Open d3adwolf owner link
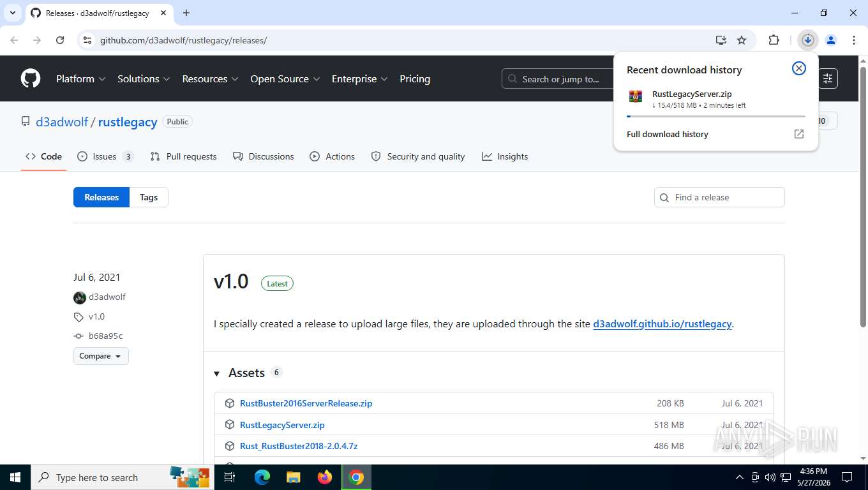 pos(62,122)
